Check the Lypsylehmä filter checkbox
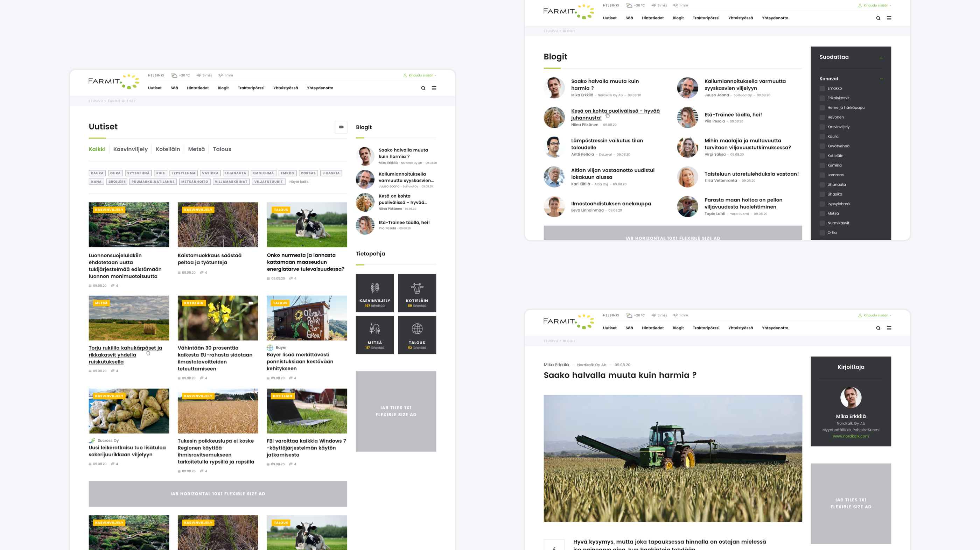Screen dimensions: 980x550 click(x=822, y=204)
